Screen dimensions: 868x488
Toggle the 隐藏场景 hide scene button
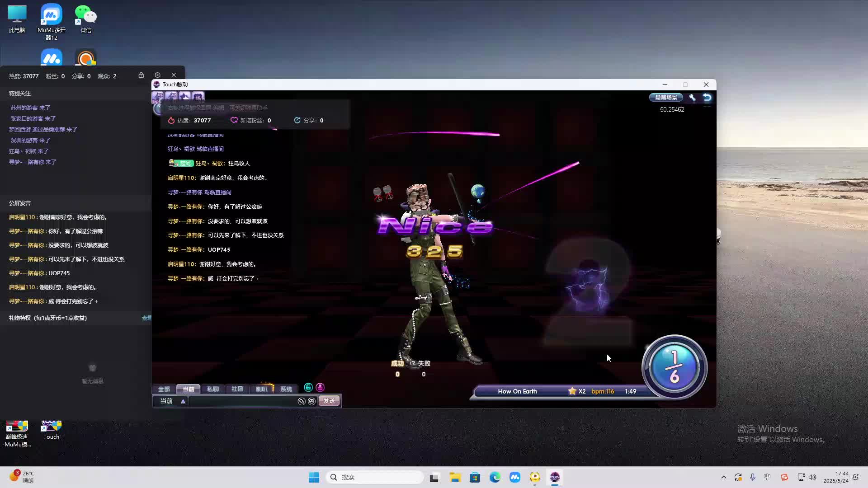pos(666,98)
